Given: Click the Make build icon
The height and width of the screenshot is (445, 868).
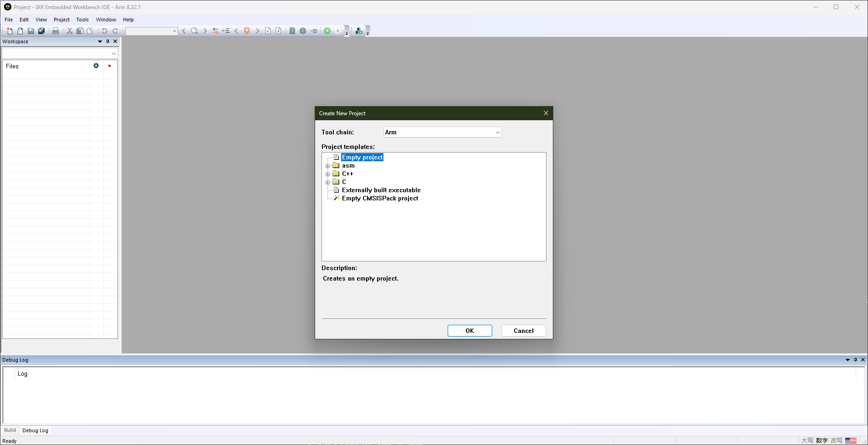Looking at the screenshot, I should pyautogui.click(x=303, y=31).
